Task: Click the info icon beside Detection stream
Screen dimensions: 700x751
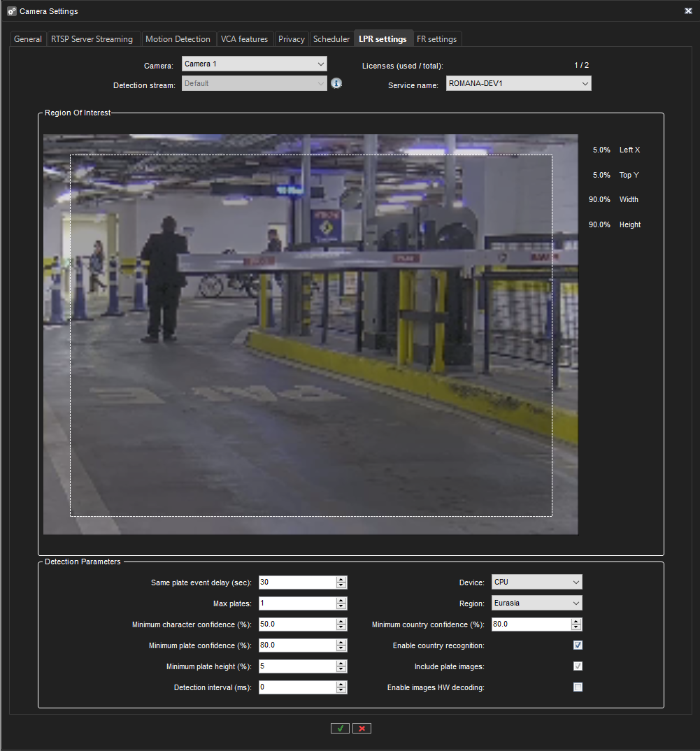Action: 336,84
